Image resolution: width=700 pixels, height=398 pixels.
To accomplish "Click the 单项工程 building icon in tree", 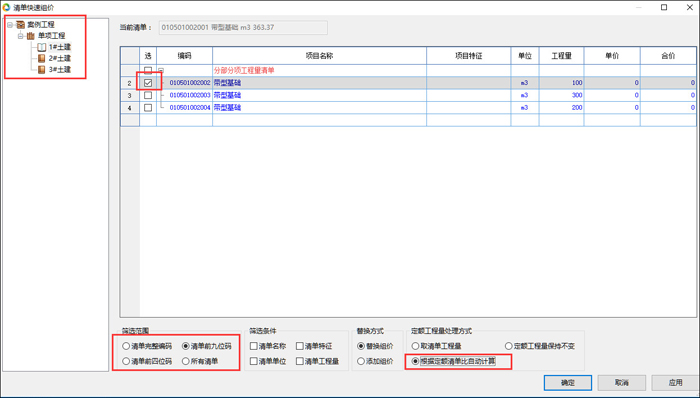I will [30, 36].
